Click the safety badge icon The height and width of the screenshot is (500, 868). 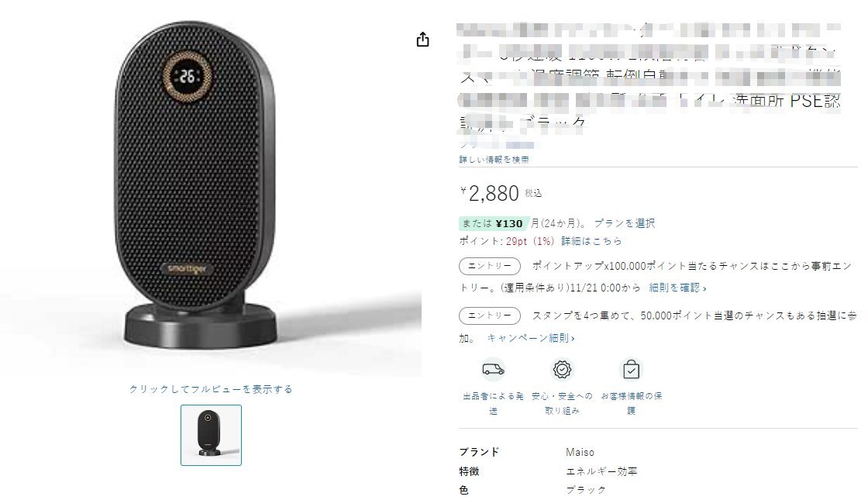pyautogui.click(x=562, y=369)
